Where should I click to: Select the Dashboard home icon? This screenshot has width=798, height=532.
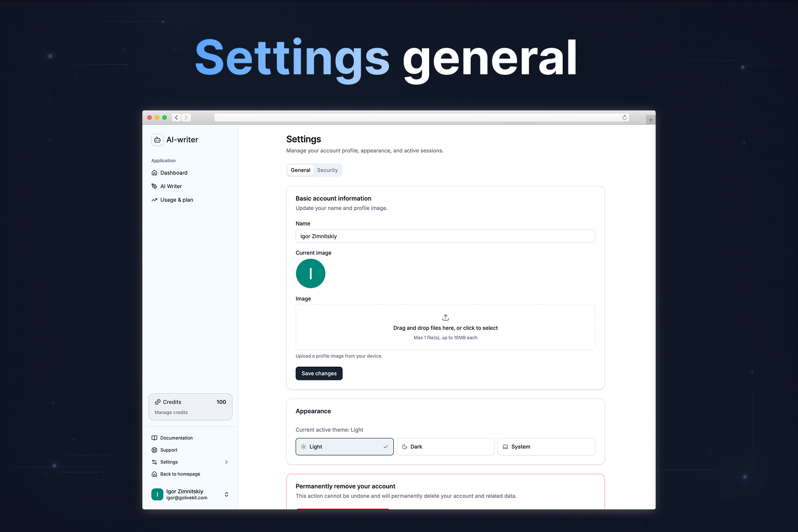pos(154,172)
